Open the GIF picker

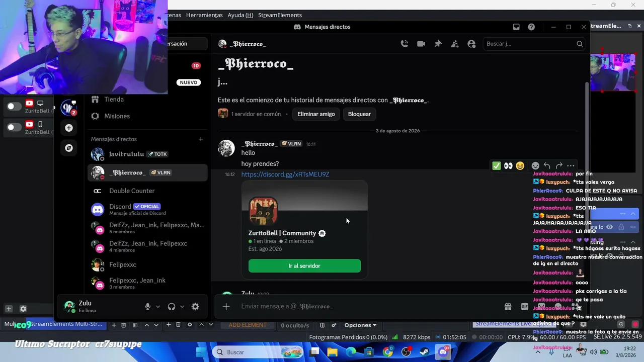coord(525,306)
